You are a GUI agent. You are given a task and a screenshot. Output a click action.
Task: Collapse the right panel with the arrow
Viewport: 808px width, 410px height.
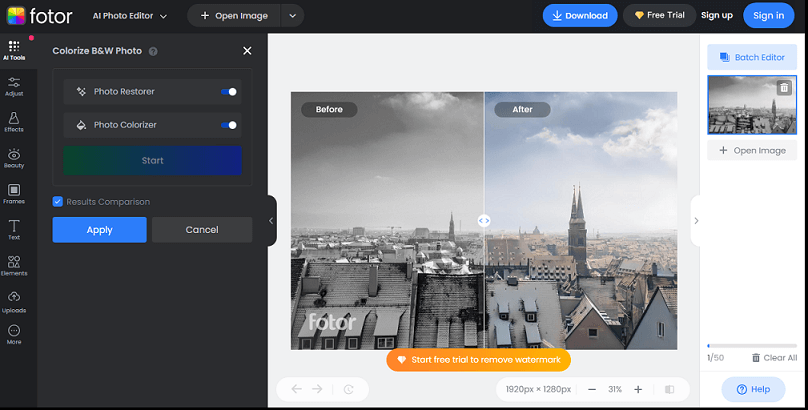click(696, 220)
